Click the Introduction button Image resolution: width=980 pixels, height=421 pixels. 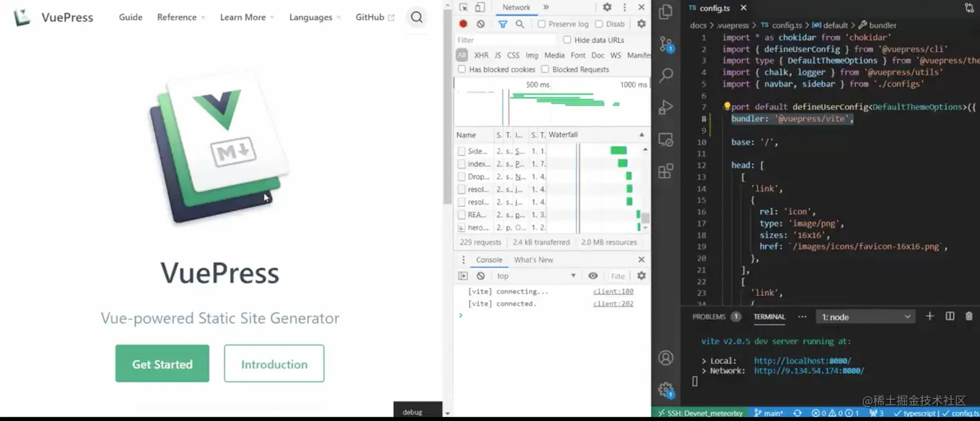coord(274,363)
